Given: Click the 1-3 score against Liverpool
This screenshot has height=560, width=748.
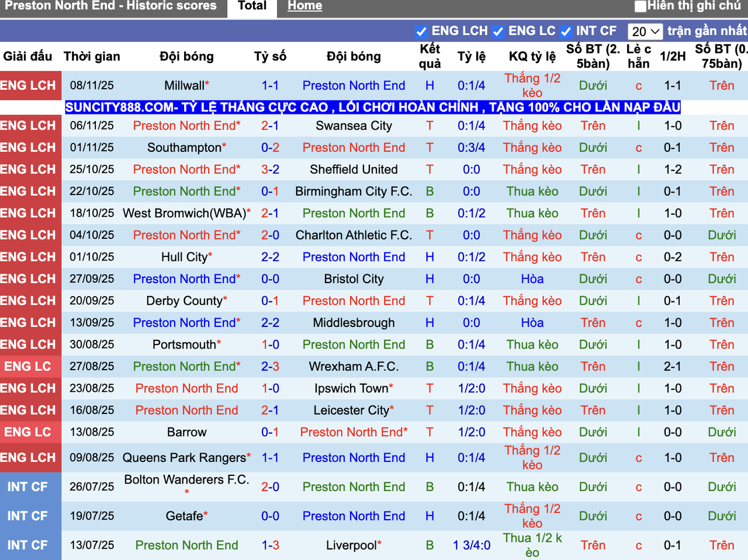Looking at the screenshot, I should coord(270,545).
